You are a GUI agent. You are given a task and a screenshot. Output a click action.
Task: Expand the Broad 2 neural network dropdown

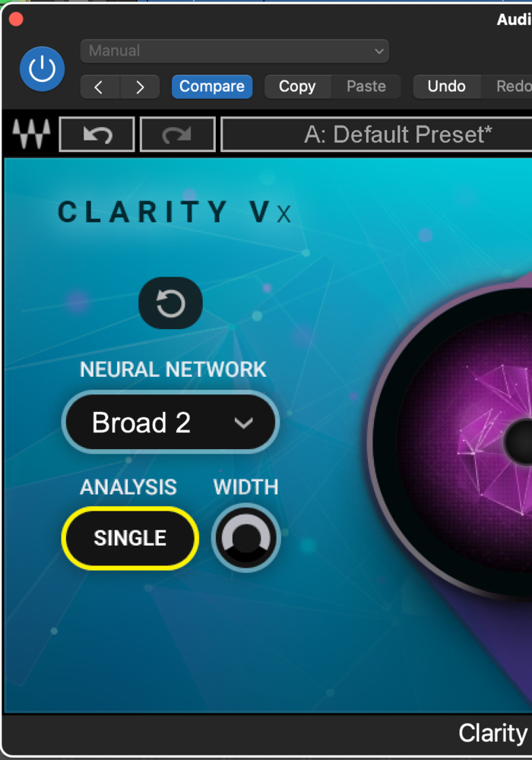click(170, 422)
